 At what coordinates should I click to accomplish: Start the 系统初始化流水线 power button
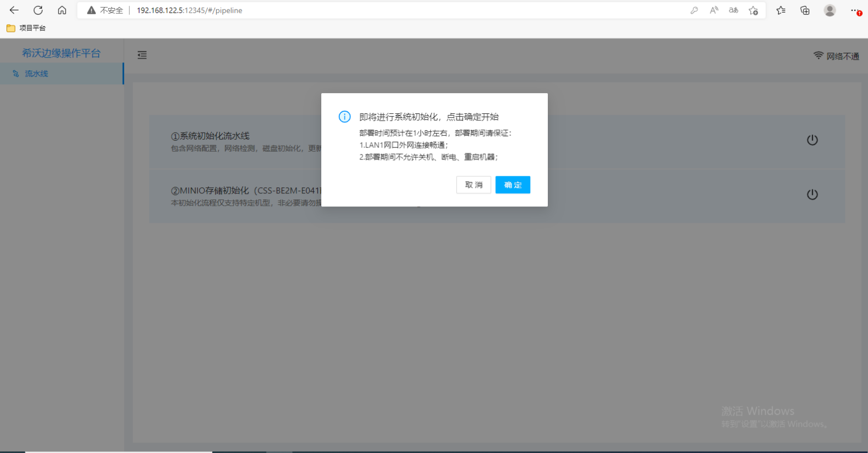coord(812,140)
